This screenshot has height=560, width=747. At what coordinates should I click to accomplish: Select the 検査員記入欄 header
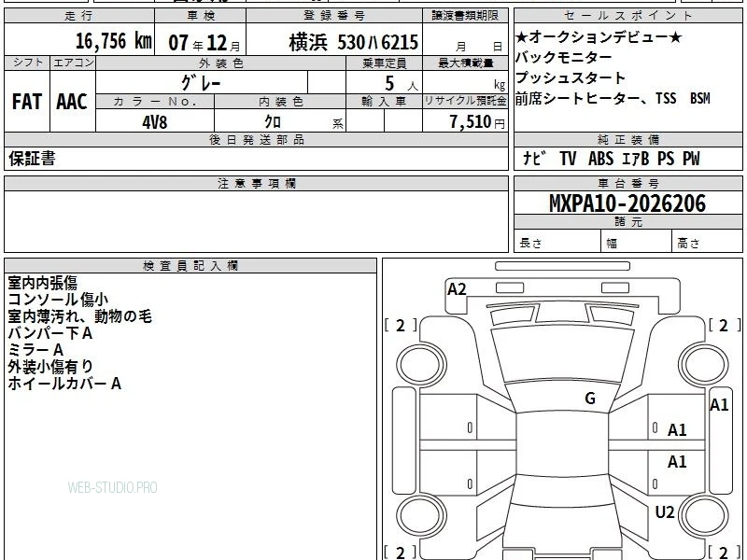click(x=190, y=266)
